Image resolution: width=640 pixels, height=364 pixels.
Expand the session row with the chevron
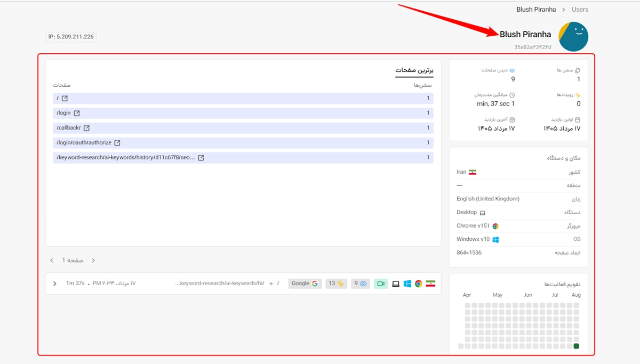coord(54,284)
